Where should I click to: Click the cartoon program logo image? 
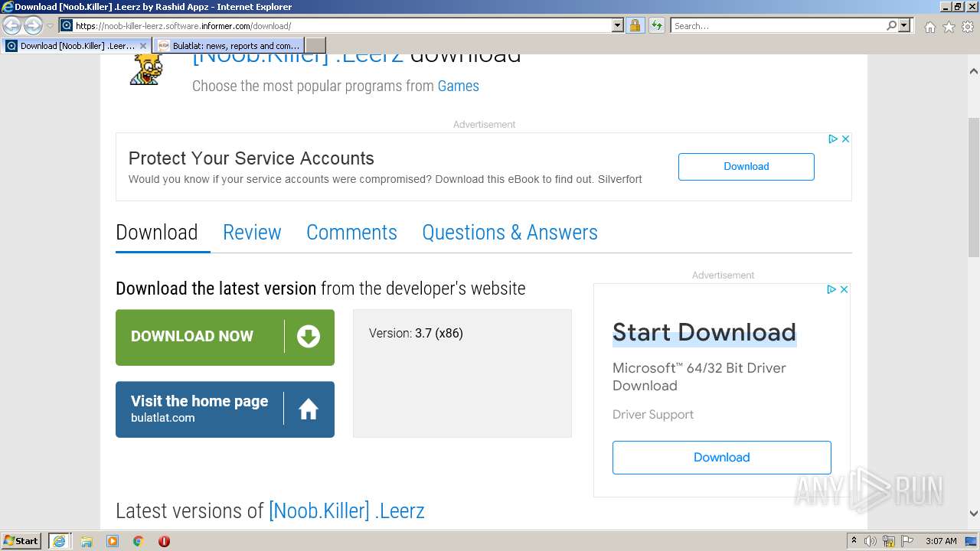pyautogui.click(x=145, y=69)
